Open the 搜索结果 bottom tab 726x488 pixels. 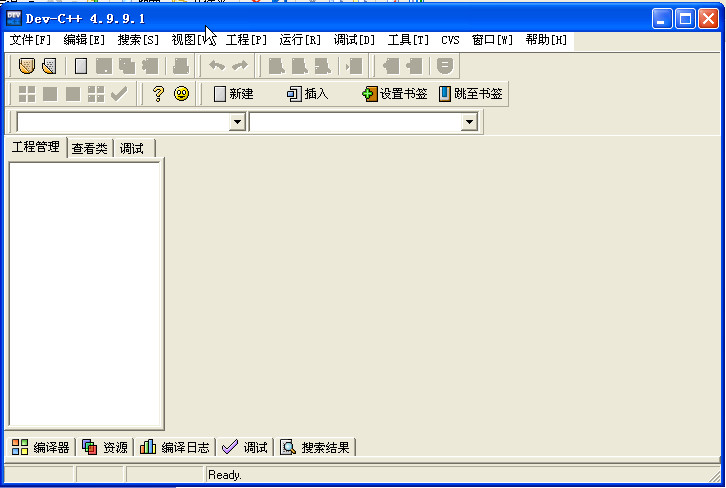(x=314, y=447)
